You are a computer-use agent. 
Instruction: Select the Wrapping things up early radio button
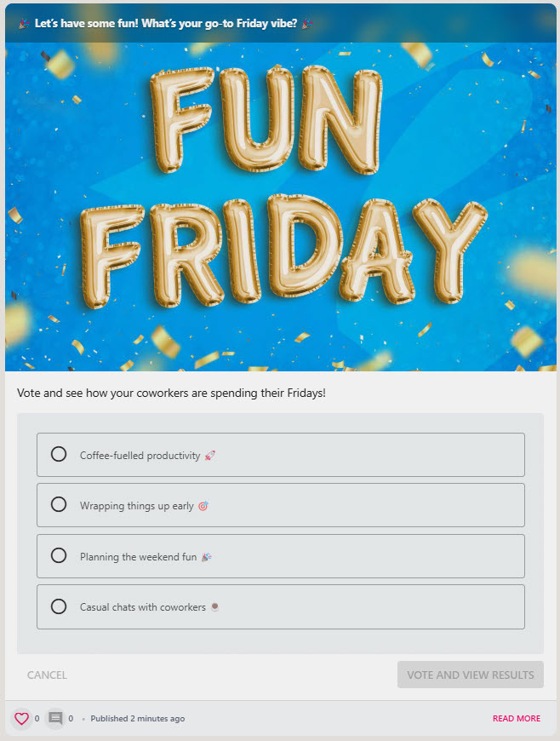point(59,504)
